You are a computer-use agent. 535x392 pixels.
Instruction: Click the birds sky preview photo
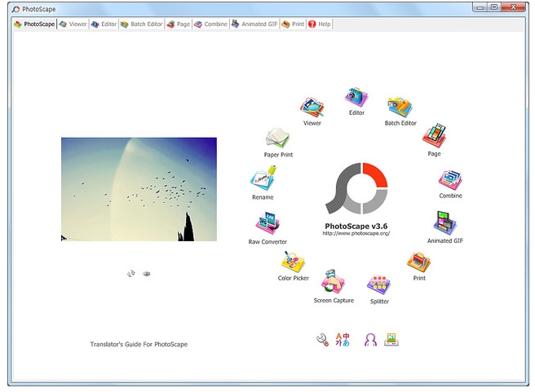[x=139, y=189]
